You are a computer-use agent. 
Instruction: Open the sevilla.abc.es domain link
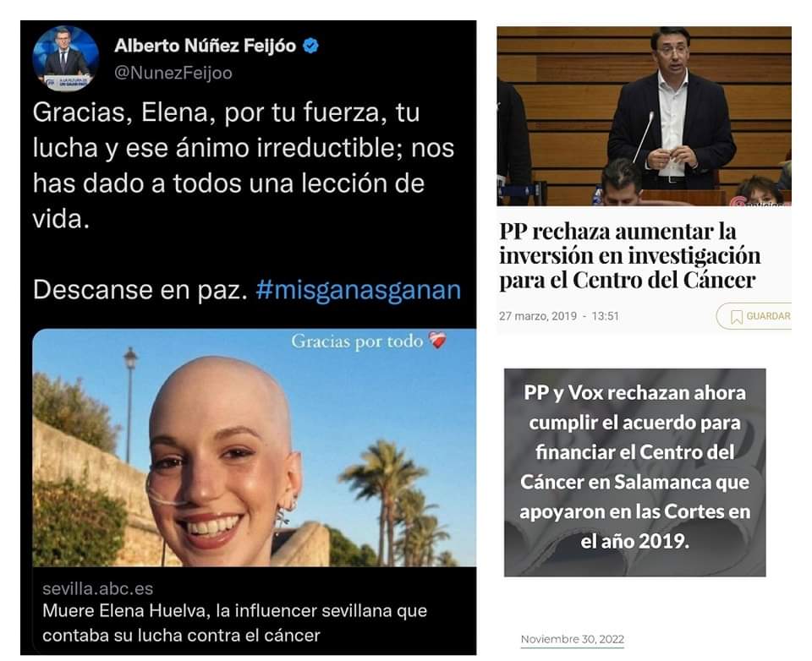pyautogui.click(x=98, y=588)
